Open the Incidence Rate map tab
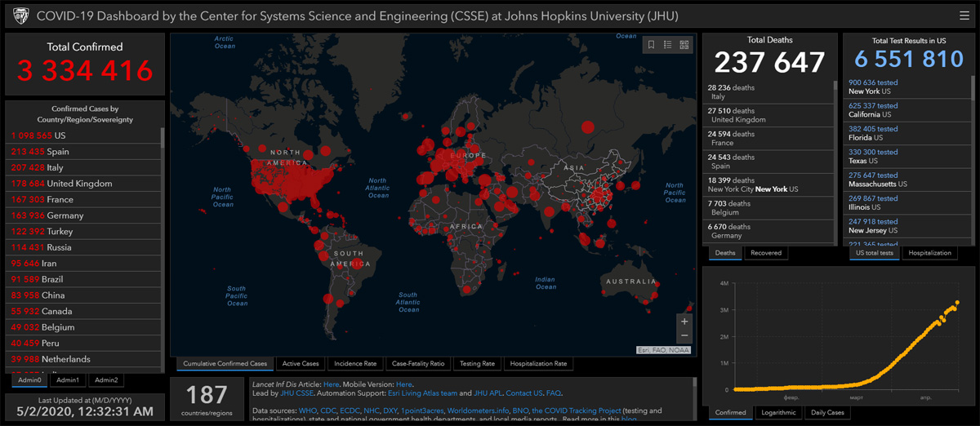Image resolution: width=980 pixels, height=426 pixels. [355, 363]
